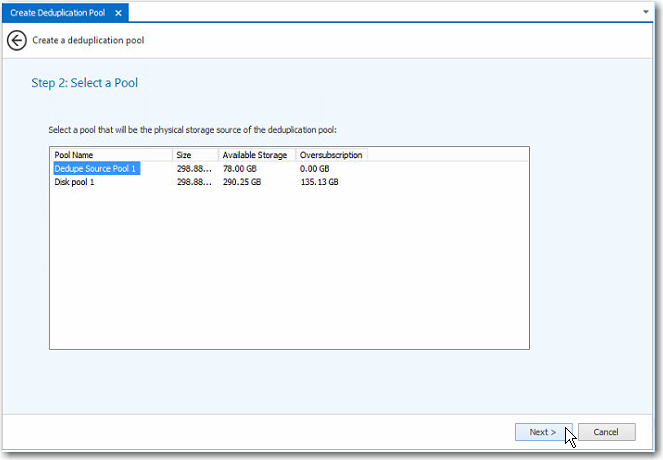Click the Step 2: Select a Pool heading

[85, 83]
